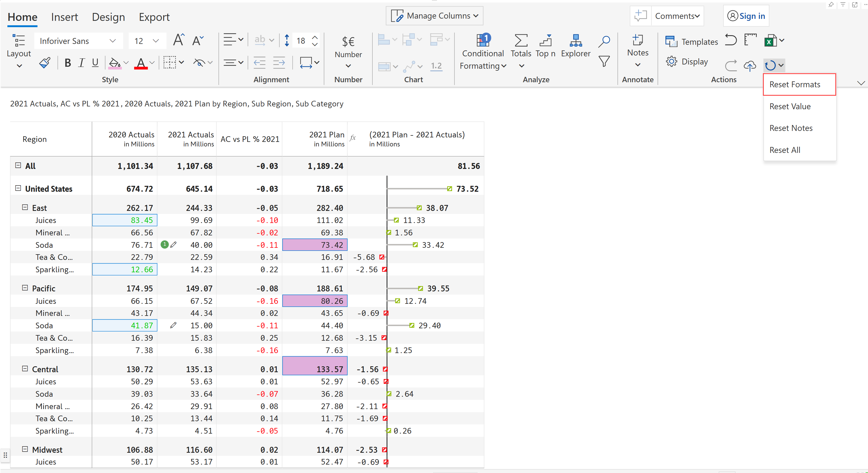Toggle underline formatting
Viewport: 868px width, 473px height.
coord(95,63)
